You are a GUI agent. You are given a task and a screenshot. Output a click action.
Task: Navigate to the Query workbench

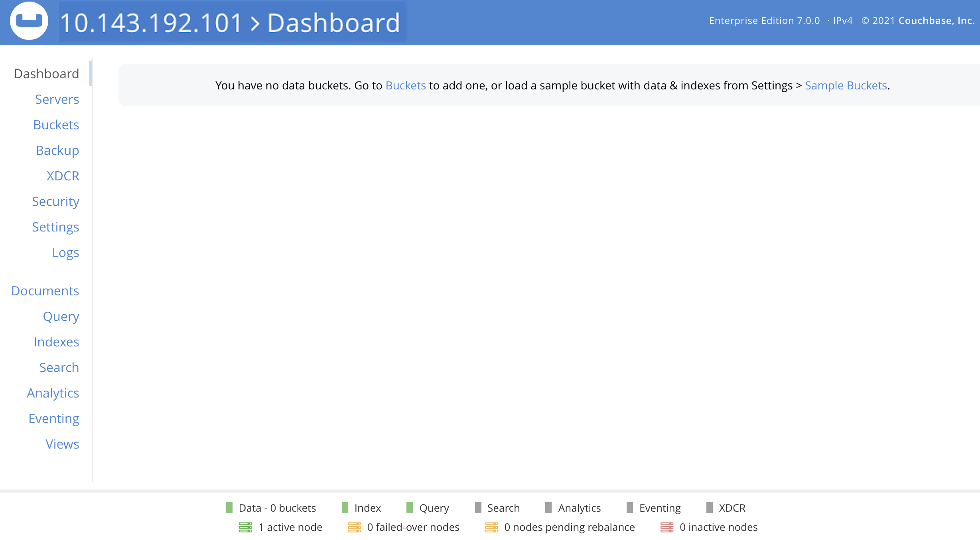pos(61,316)
